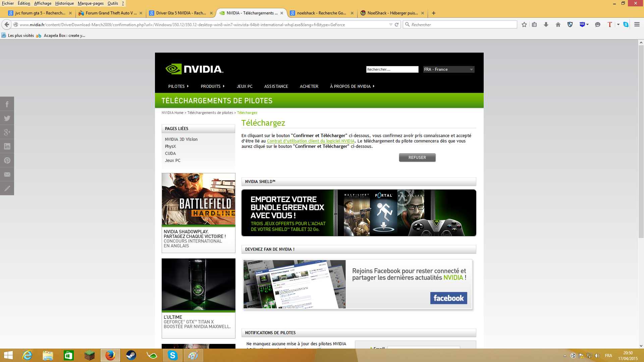Click the ASSISTANCE navigation link
The height and width of the screenshot is (362, 644).
[276, 86]
